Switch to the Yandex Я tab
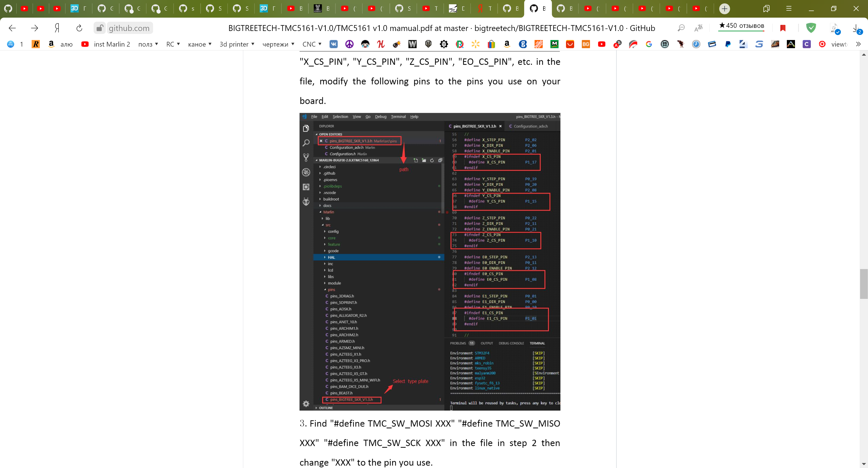This screenshot has height=468, width=868. point(484,9)
